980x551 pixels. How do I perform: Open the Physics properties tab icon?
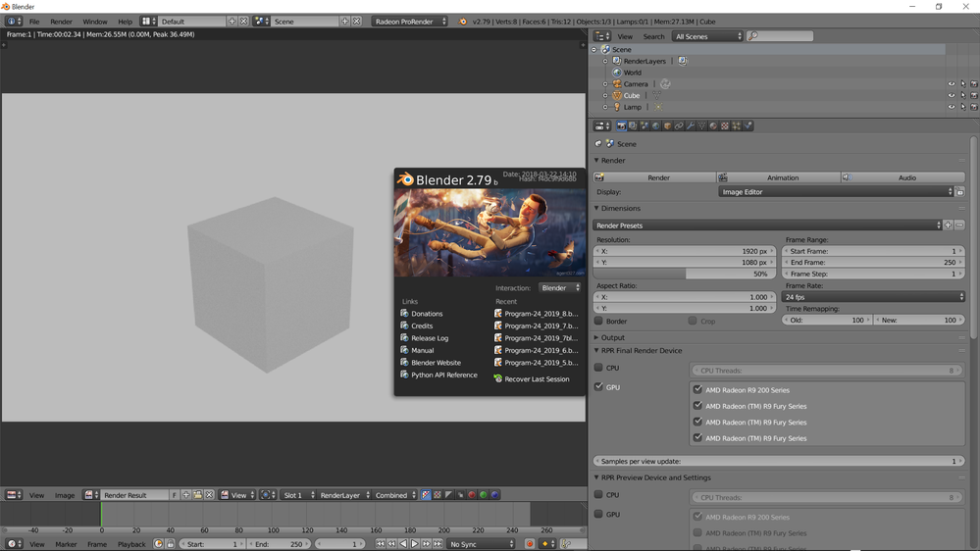tap(748, 125)
